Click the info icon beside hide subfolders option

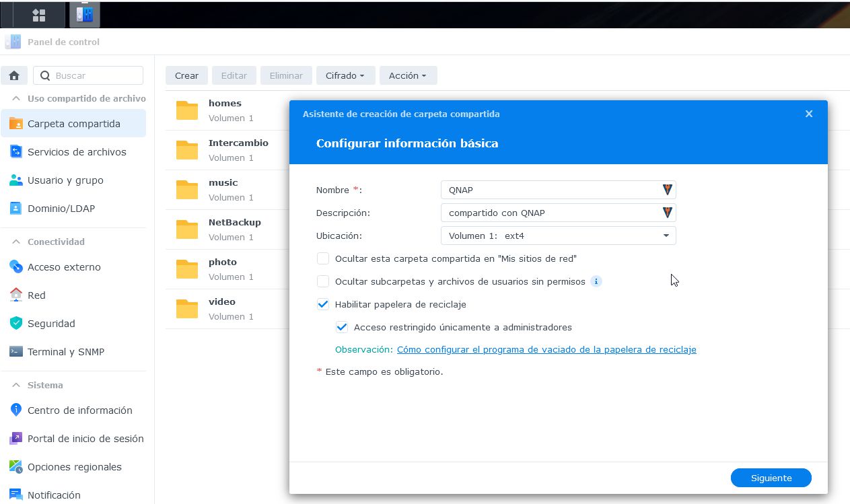click(596, 281)
